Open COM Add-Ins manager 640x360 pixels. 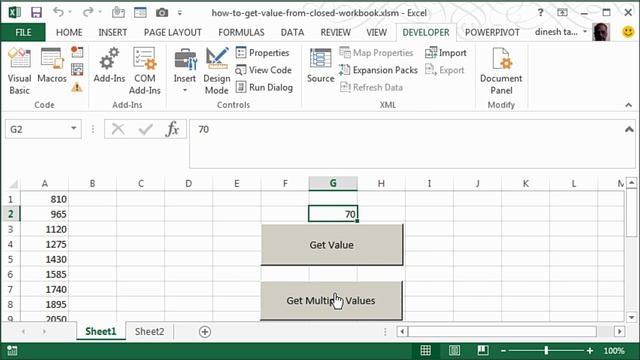pyautogui.click(x=144, y=71)
